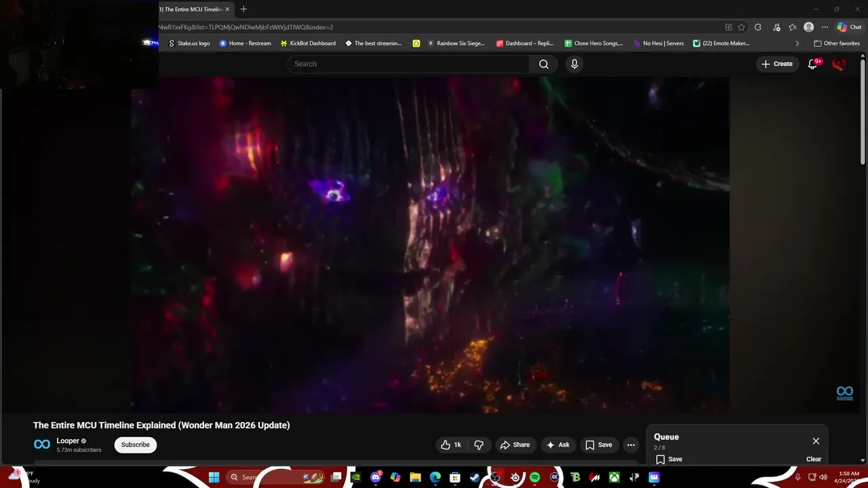Open Xbox app from taskbar
Image resolution: width=868 pixels, height=488 pixels.
614,477
